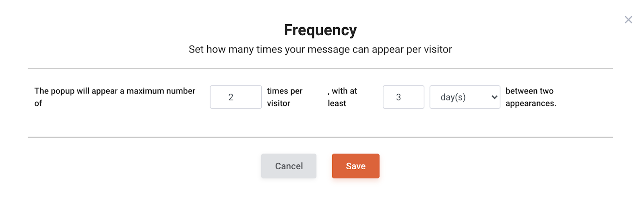Click the dismiss X in the top corner
Viewport: 644px width, 203px height.
pos(628,19)
